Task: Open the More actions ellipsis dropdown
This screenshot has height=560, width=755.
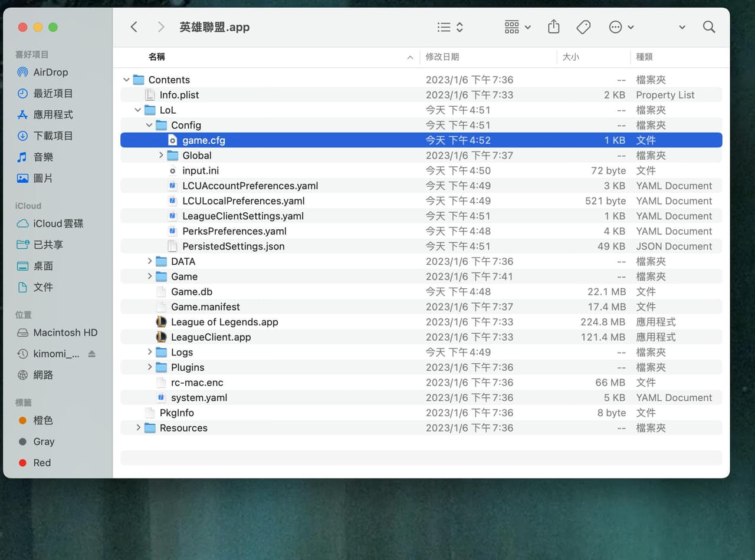Action: 621,27
